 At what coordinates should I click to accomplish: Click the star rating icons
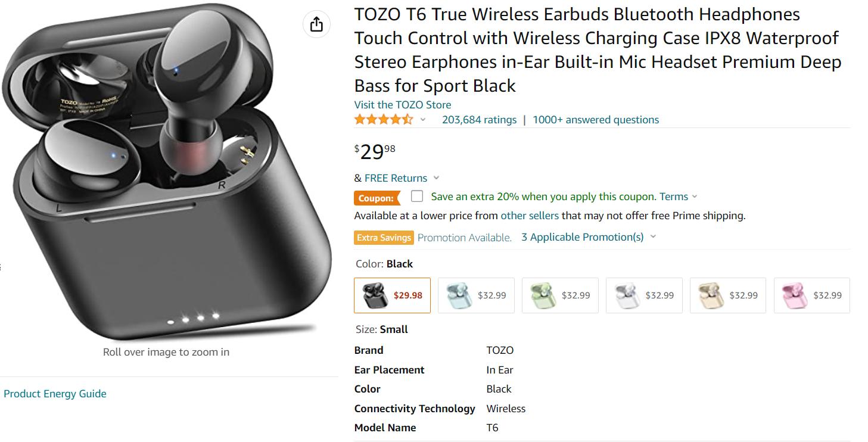click(383, 120)
